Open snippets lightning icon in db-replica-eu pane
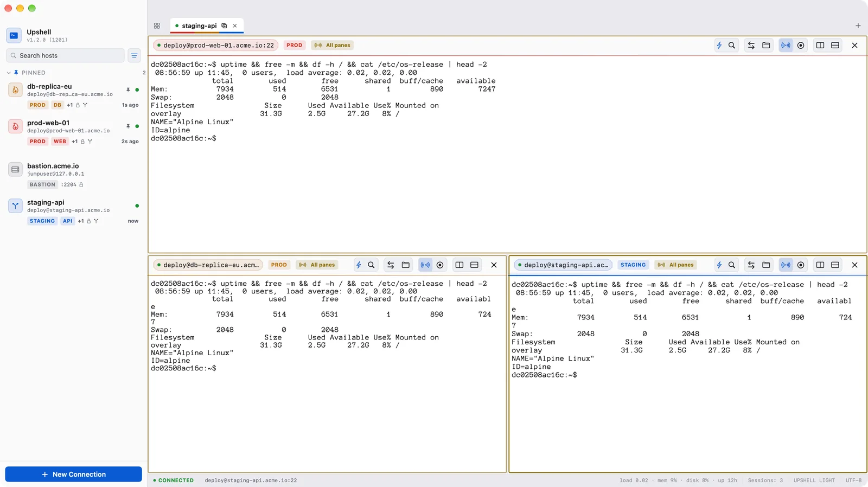 click(x=359, y=265)
